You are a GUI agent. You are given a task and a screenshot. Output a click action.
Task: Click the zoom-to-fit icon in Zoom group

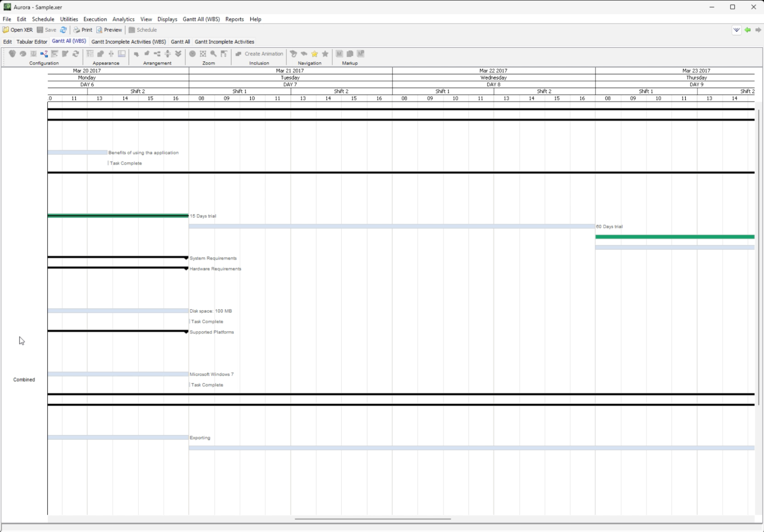(203, 54)
